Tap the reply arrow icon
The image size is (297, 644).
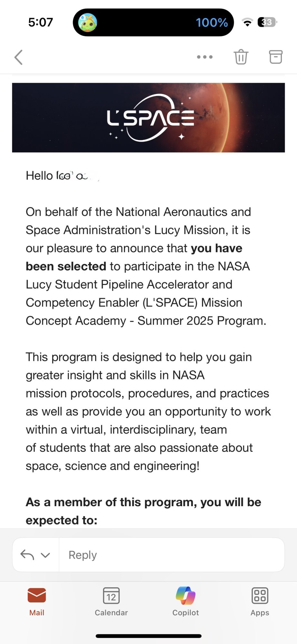click(27, 554)
